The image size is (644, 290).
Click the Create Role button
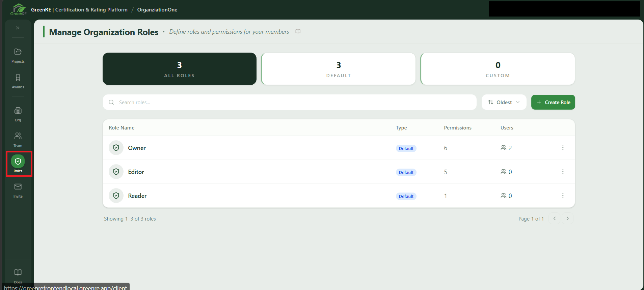(553, 102)
